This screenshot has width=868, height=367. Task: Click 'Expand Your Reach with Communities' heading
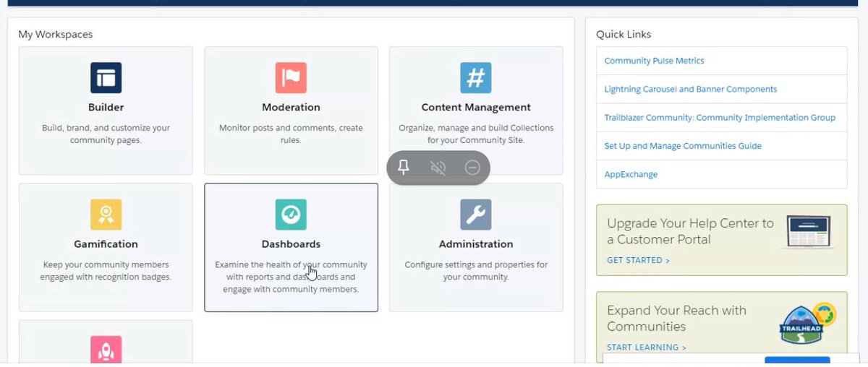pyautogui.click(x=676, y=319)
